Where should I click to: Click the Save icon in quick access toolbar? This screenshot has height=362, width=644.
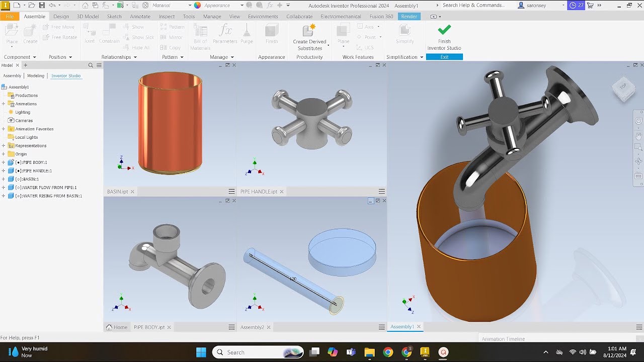42,5
